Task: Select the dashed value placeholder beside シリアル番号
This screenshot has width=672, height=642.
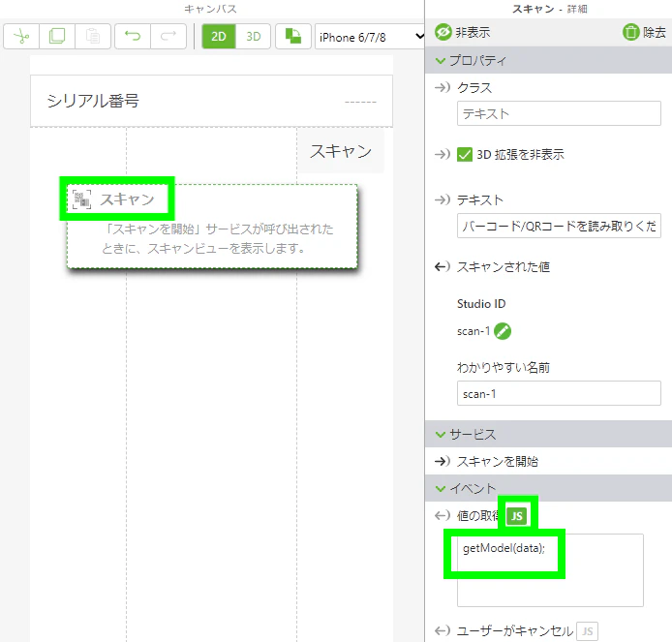Action: tap(360, 102)
